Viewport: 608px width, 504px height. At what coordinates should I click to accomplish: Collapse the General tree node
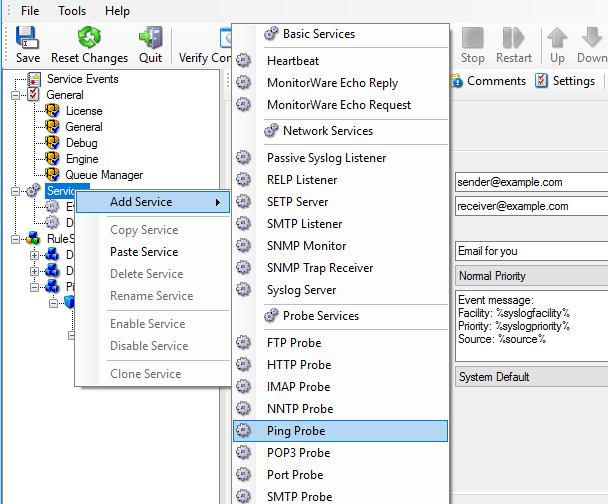tap(15, 95)
